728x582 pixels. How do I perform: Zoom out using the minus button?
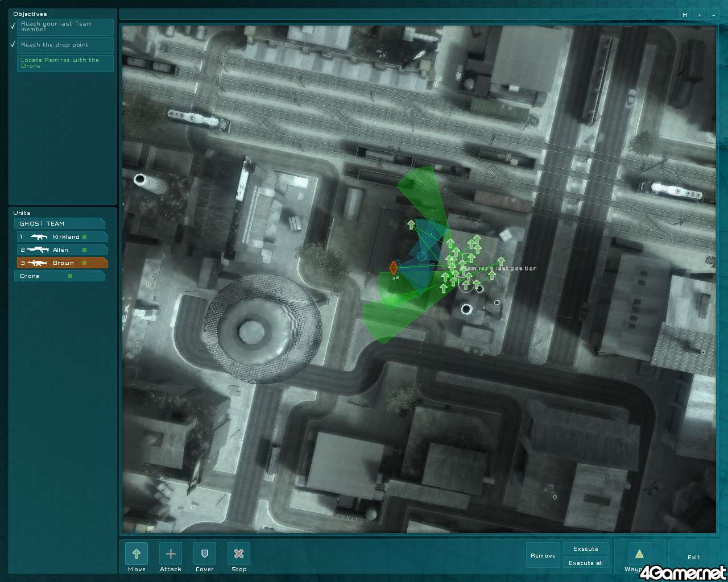714,15
